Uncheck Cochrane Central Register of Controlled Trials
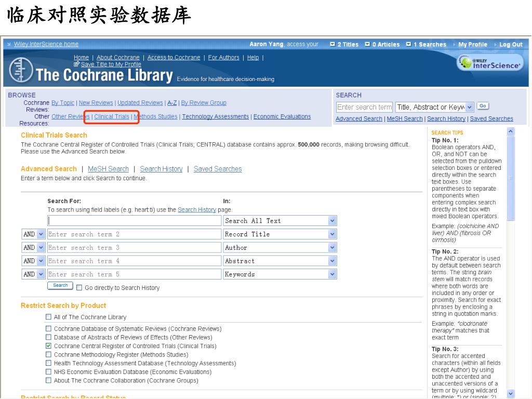The height and width of the screenshot is (399, 532). [48, 345]
